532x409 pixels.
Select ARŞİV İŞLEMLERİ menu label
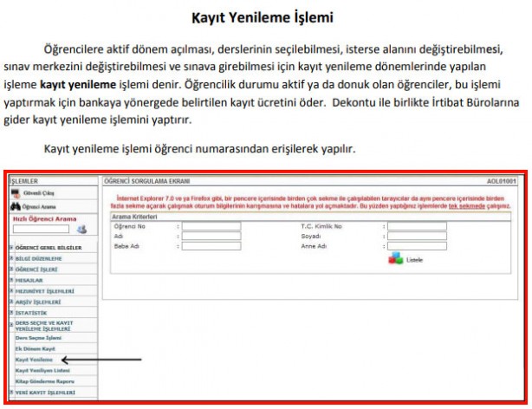pyautogui.click(x=38, y=302)
